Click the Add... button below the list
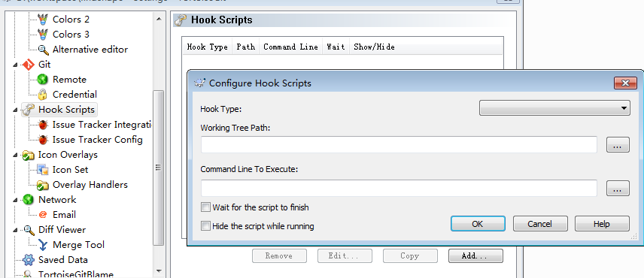Image resolution: width=644 pixels, height=278 pixels. [x=475, y=256]
